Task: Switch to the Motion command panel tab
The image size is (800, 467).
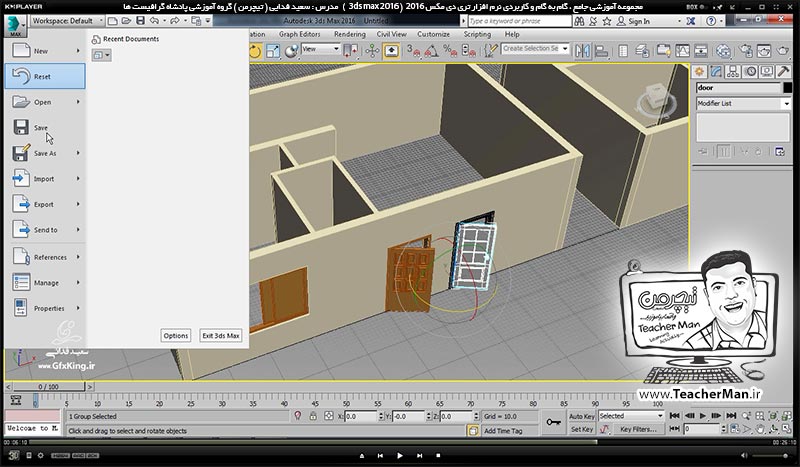Action: click(750, 71)
